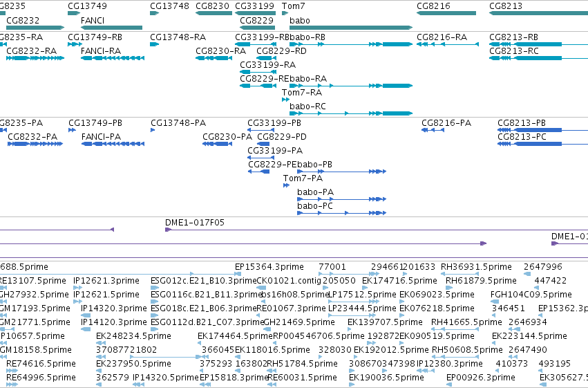Click the RE13107.5prime EST label
588x388 pixels.
(32, 281)
